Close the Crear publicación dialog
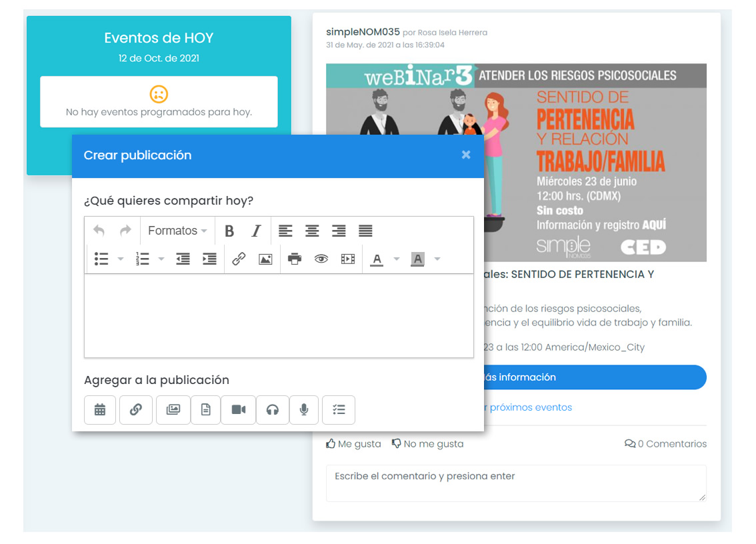 466,155
